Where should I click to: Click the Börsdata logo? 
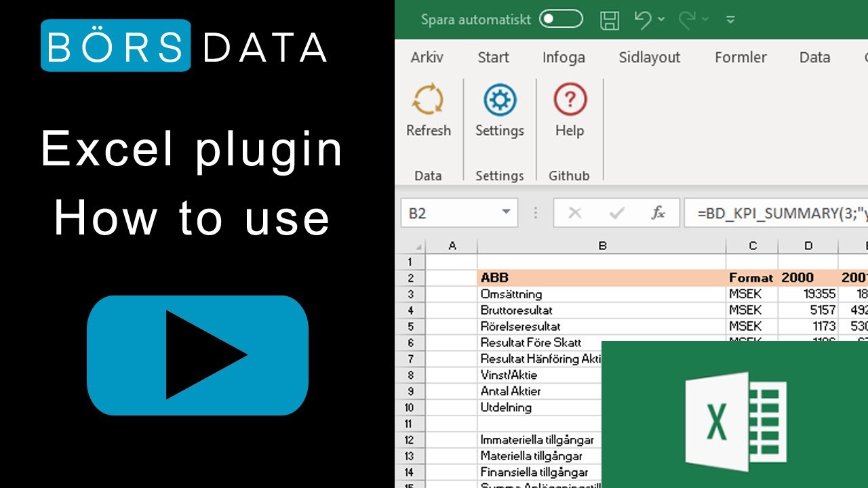tap(184, 46)
